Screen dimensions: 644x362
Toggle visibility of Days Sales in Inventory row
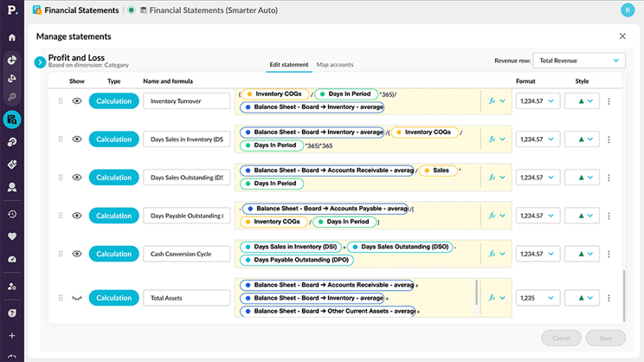77,139
